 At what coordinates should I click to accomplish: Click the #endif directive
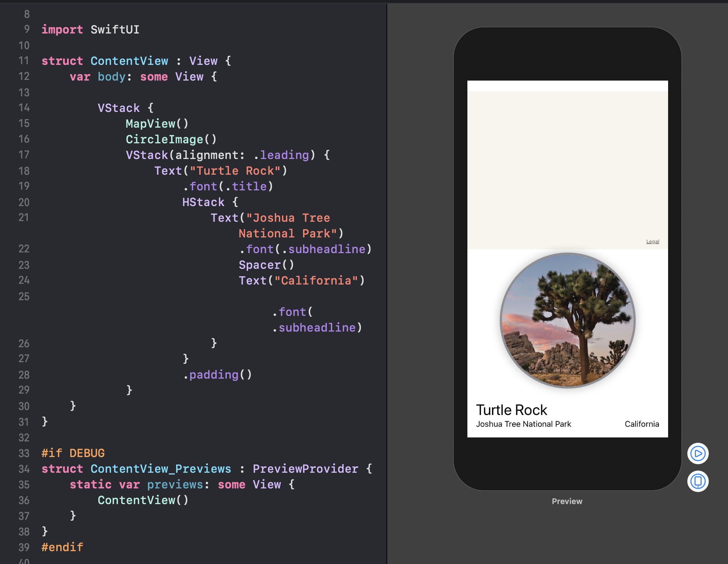(x=62, y=547)
